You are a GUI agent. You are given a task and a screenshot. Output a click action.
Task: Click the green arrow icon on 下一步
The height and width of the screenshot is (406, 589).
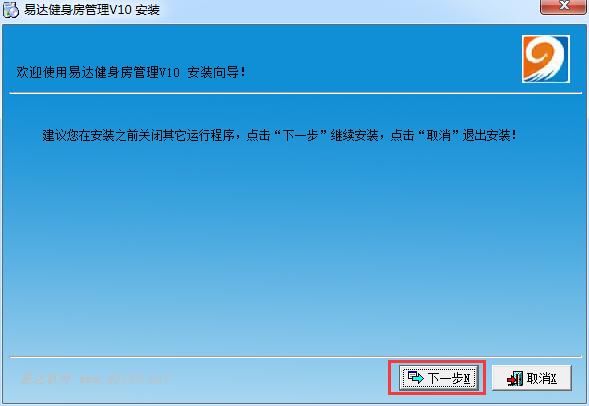point(415,377)
